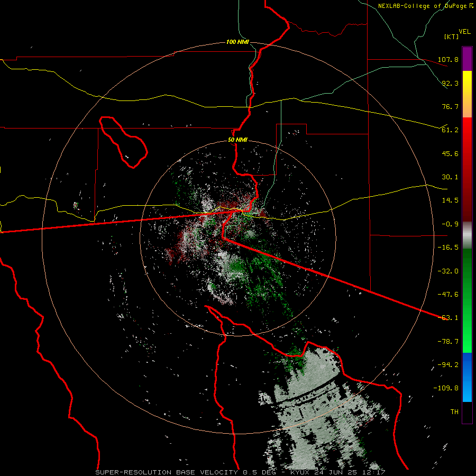This screenshot has width=476, height=476.
Task: Click the 45.6 legend value
Action: (450, 153)
